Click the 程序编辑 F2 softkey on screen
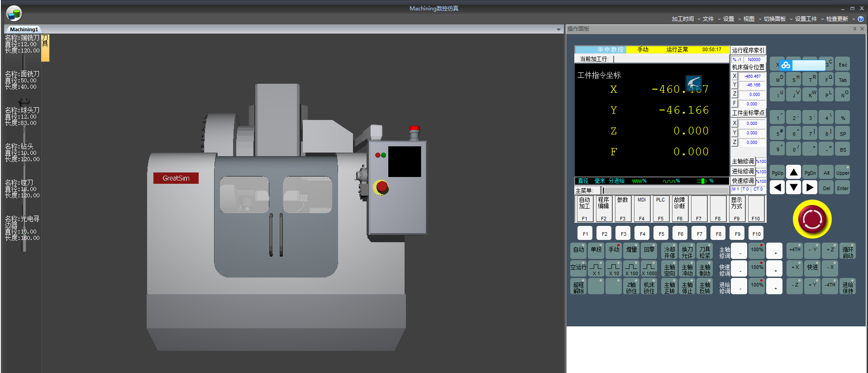 [x=603, y=208]
